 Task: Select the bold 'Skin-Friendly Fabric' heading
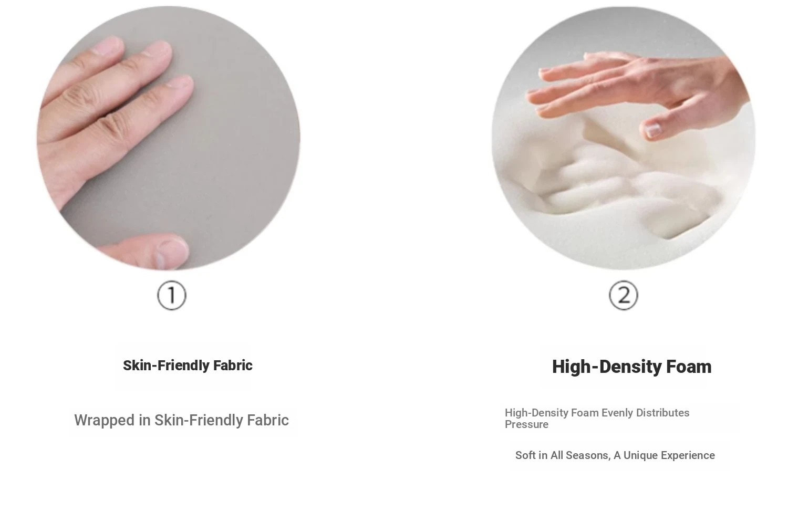(x=188, y=366)
